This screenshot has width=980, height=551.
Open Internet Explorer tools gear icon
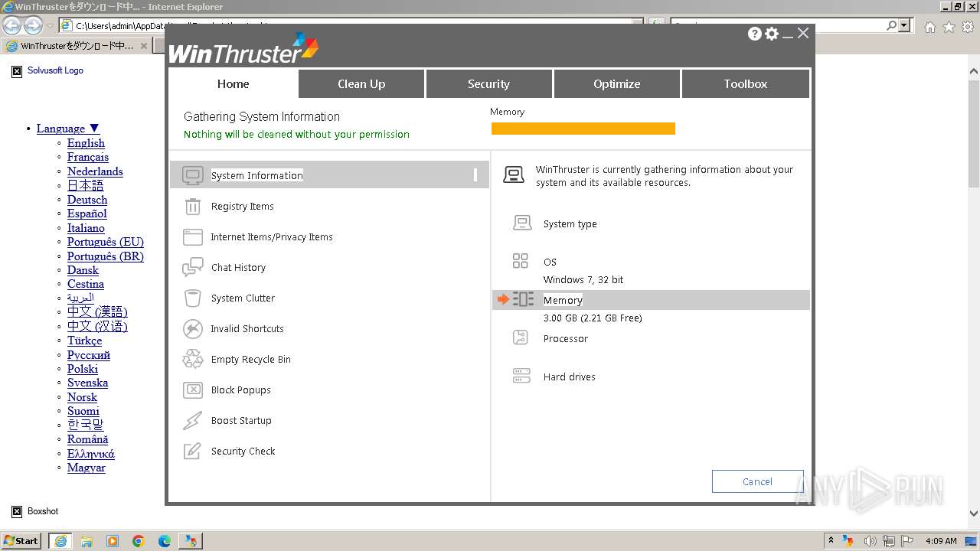tap(967, 27)
